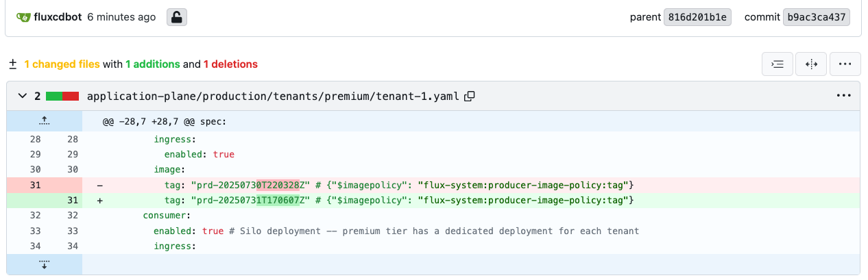The image size is (868, 280).
Task: Show the file tree panel icon
Action: tap(777, 64)
